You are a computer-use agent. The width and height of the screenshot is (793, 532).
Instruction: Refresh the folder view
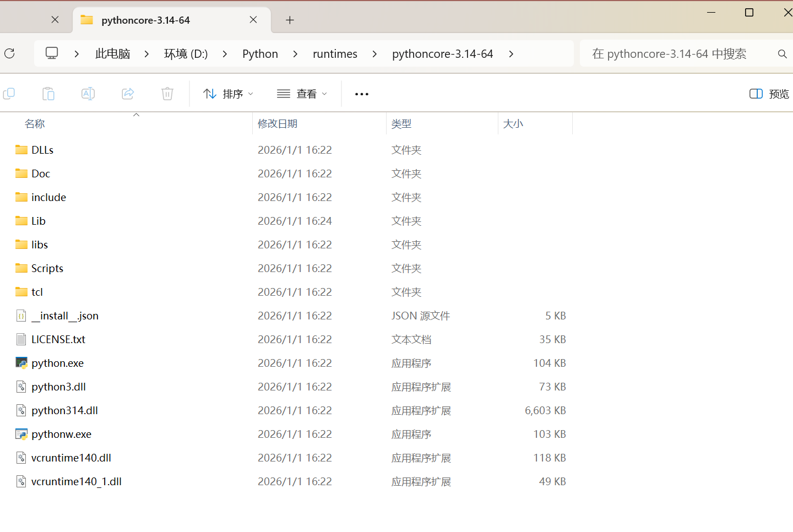pyautogui.click(x=9, y=53)
